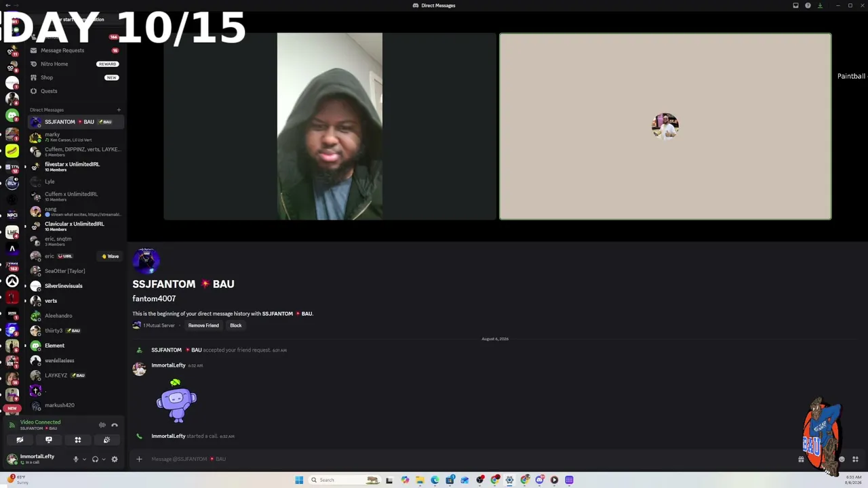This screenshot has height=488, width=868.
Task: Click the Wave button next to eric
Action: coord(110,256)
